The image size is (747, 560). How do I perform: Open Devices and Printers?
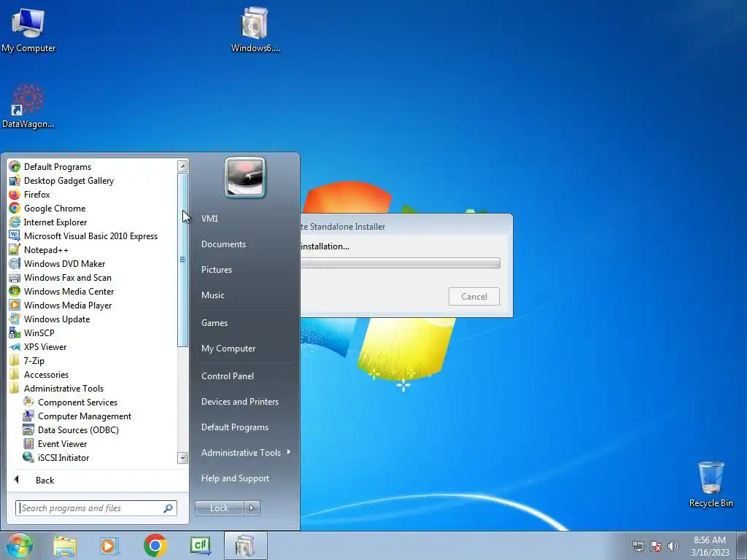(x=239, y=402)
